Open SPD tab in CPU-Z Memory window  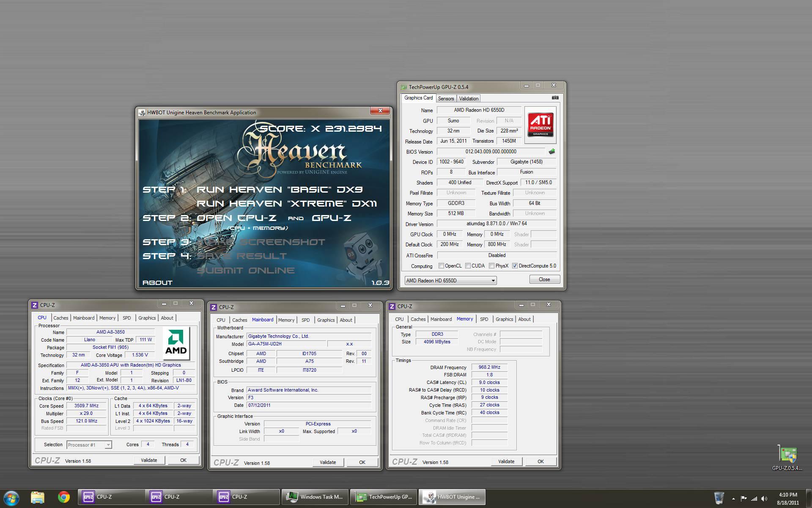(484, 319)
